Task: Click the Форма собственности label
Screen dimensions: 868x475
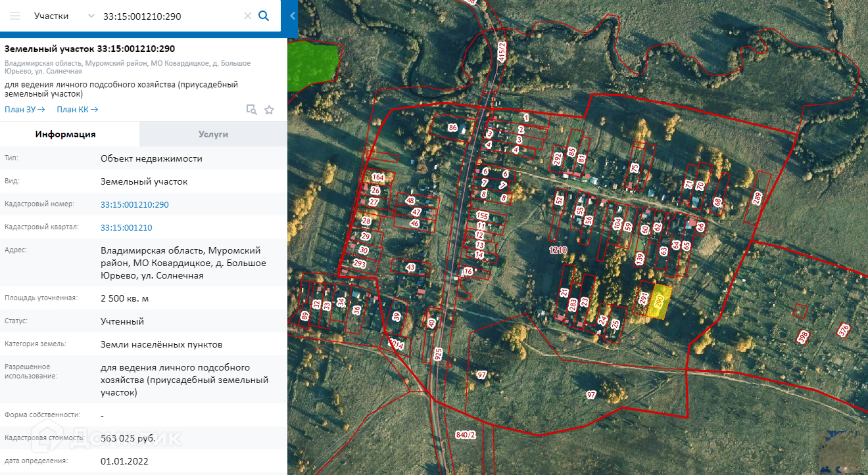Action: point(43,415)
